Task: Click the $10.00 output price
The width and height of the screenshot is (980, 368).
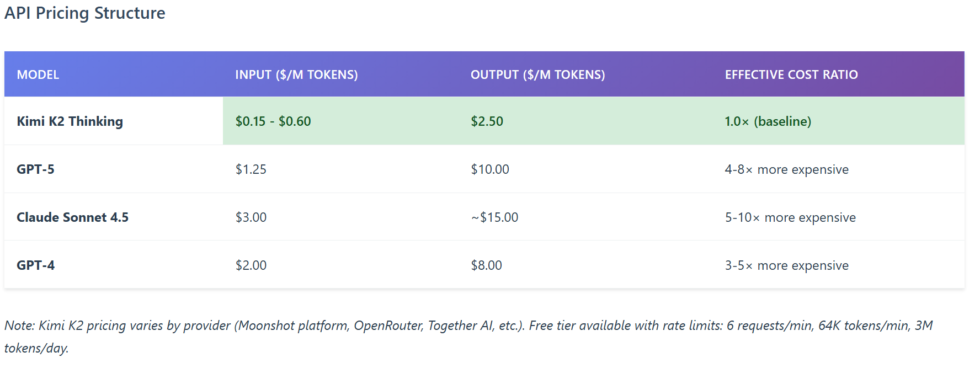Action: 489,169
